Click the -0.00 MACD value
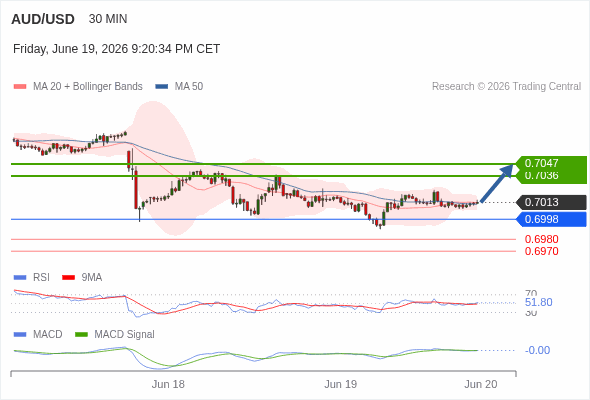 click(537, 350)
